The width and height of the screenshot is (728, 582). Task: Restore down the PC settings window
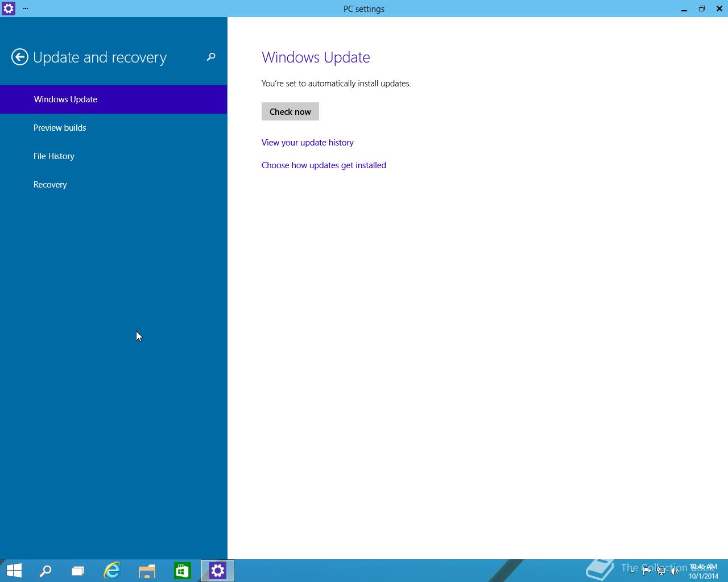coord(702,9)
